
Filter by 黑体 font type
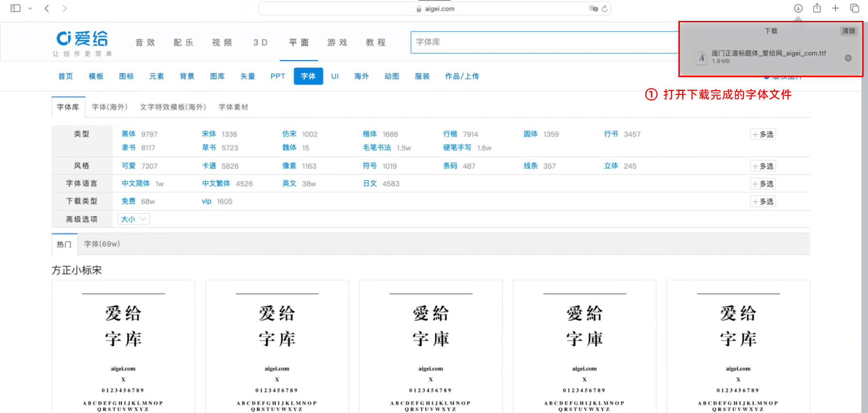tap(129, 134)
